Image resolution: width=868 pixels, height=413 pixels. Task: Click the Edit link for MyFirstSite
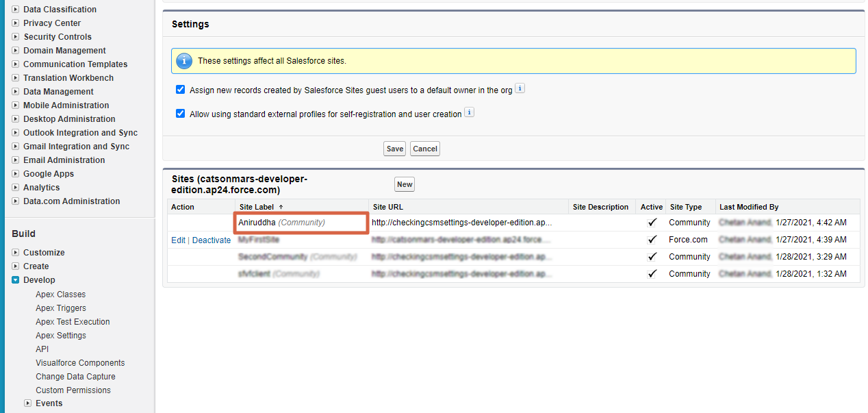coord(178,240)
